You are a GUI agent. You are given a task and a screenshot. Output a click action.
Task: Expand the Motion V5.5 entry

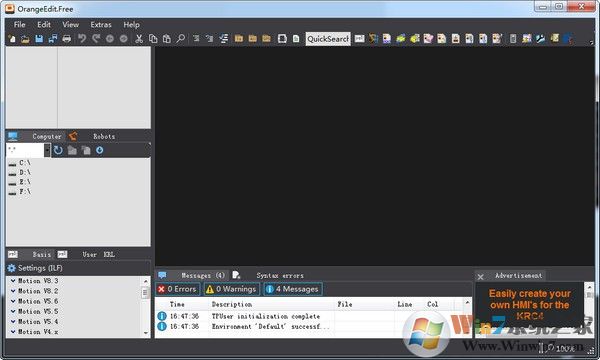pos(13,311)
